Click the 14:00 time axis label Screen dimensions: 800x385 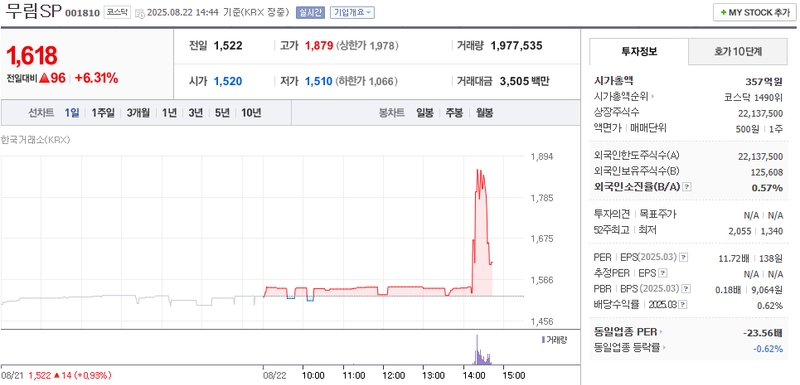[474, 375]
